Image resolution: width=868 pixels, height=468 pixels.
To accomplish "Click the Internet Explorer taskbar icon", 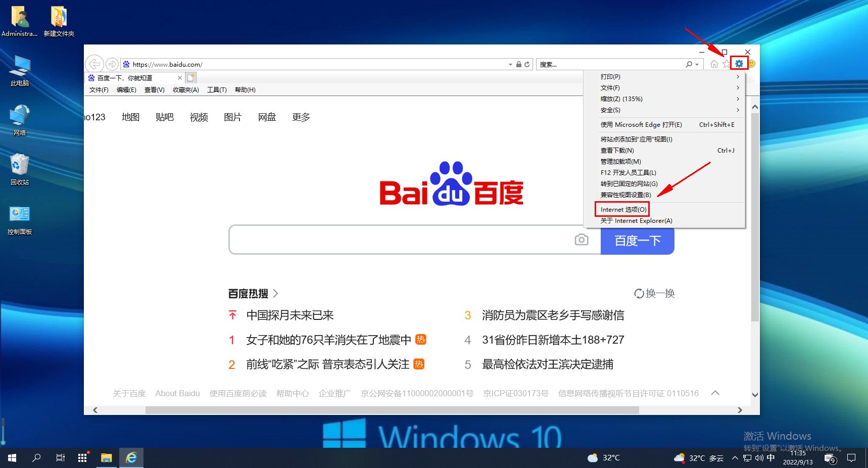I will click(131, 458).
